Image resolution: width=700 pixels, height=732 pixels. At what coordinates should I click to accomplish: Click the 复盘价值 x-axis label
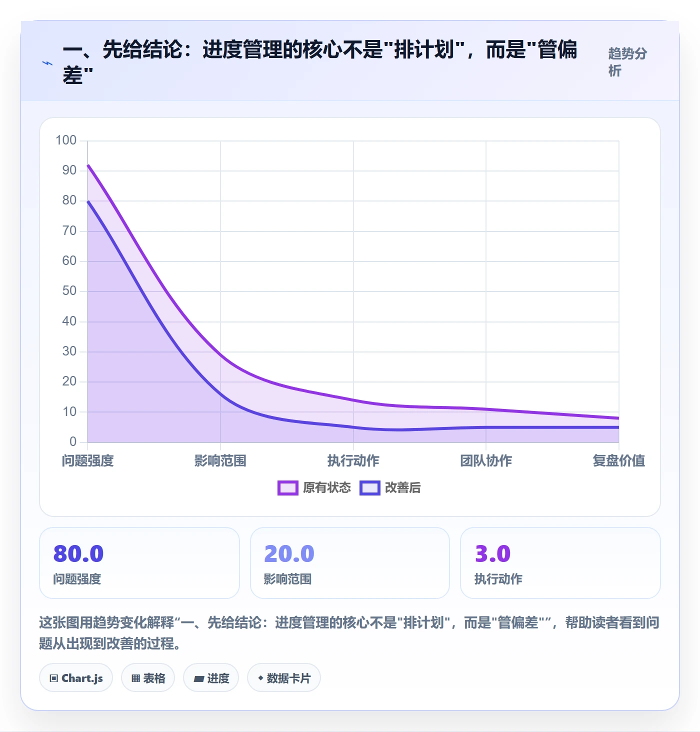coord(619,460)
